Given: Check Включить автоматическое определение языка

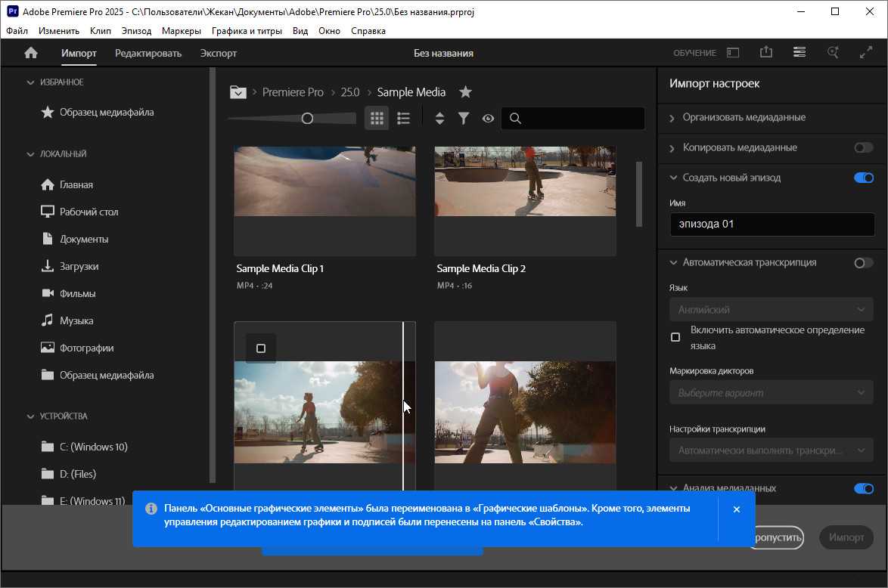Looking at the screenshot, I should click(675, 337).
